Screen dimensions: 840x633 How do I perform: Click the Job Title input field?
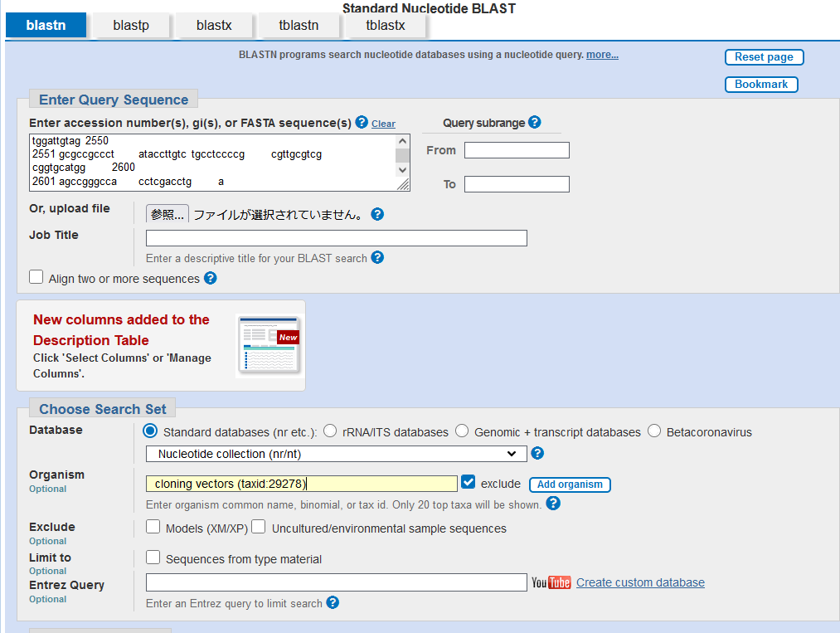pyautogui.click(x=337, y=238)
